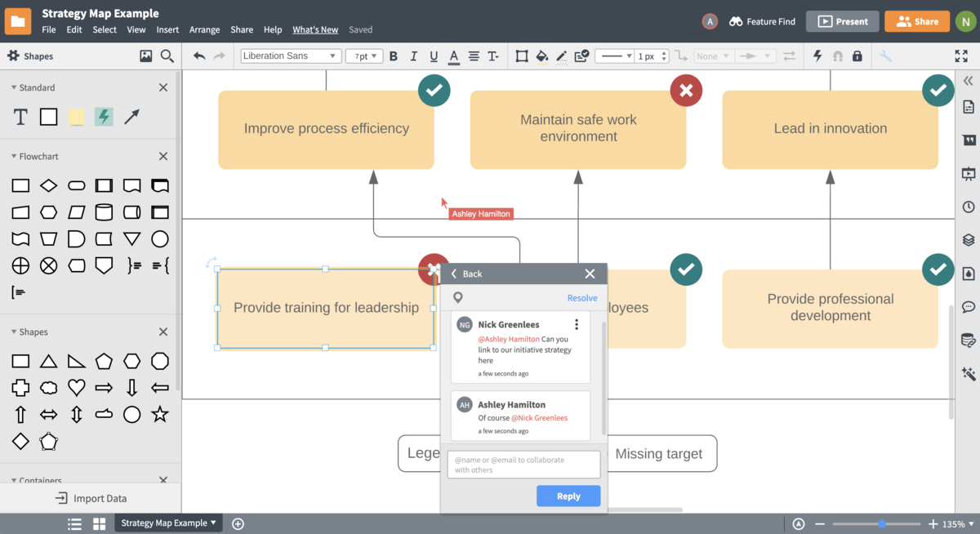Toggle italic formatting
Screen dimensions: 980x534
pos(413,56)
